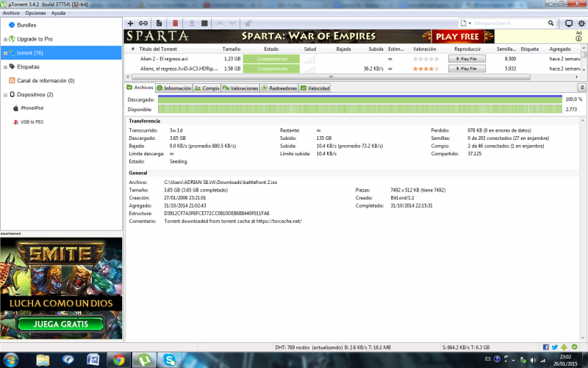Expand the Etiquetas tree node
Image resolution: width=588 pixels, height=368 pixels.
[5, 67]
